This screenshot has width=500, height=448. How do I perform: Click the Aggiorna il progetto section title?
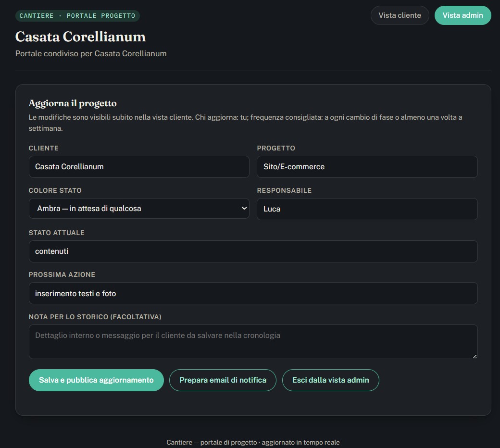coord(73,103)
